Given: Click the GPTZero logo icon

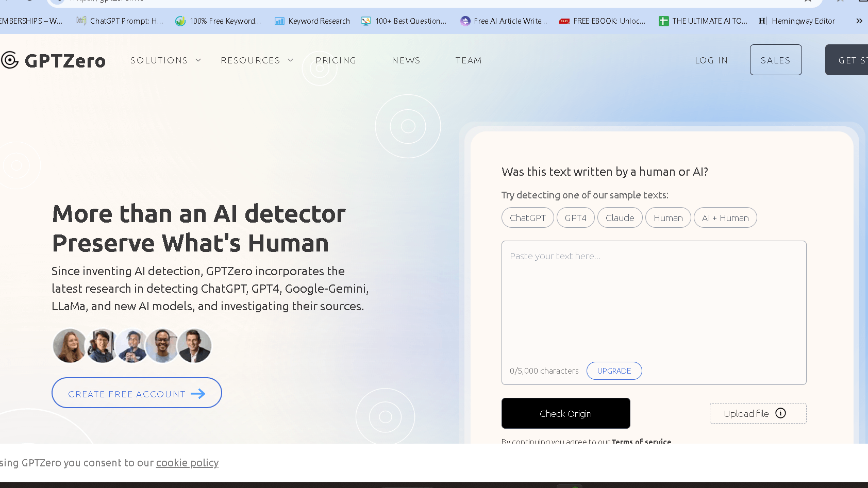Looking at the screenshot, I should tap(10, 60).
